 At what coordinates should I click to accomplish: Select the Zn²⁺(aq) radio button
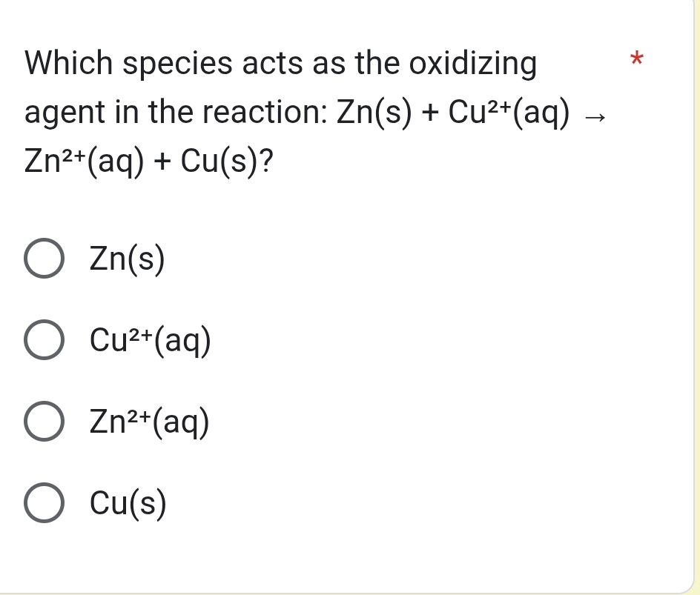[x=43, y=422]
